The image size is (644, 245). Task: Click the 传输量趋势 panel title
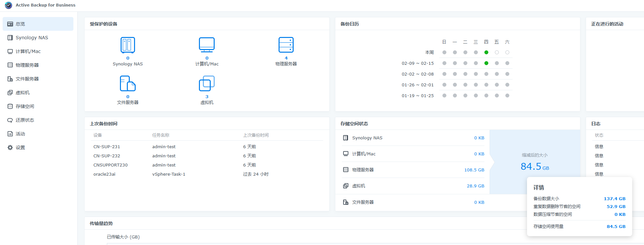pos(101,223)
